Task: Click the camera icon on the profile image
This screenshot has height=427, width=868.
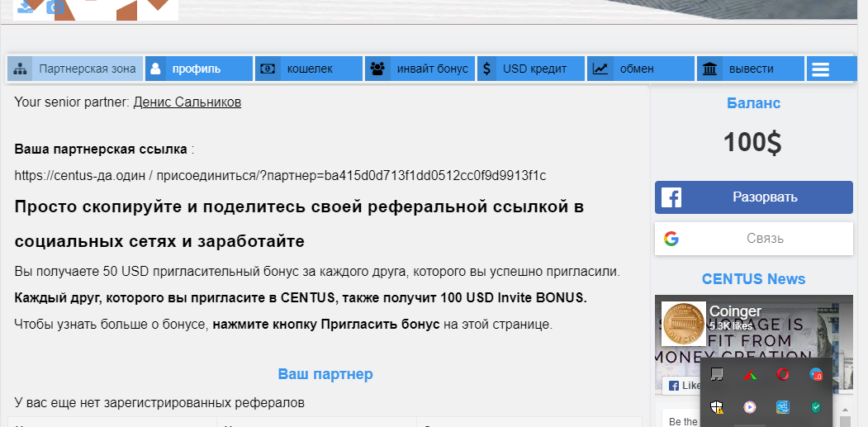Action: [x=55, y=7]
